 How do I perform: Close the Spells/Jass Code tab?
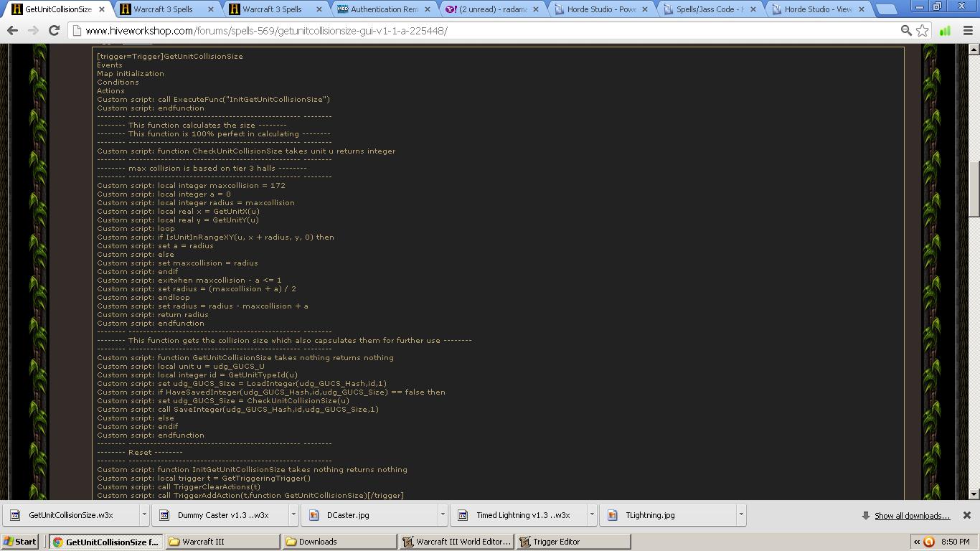(753, 9)
